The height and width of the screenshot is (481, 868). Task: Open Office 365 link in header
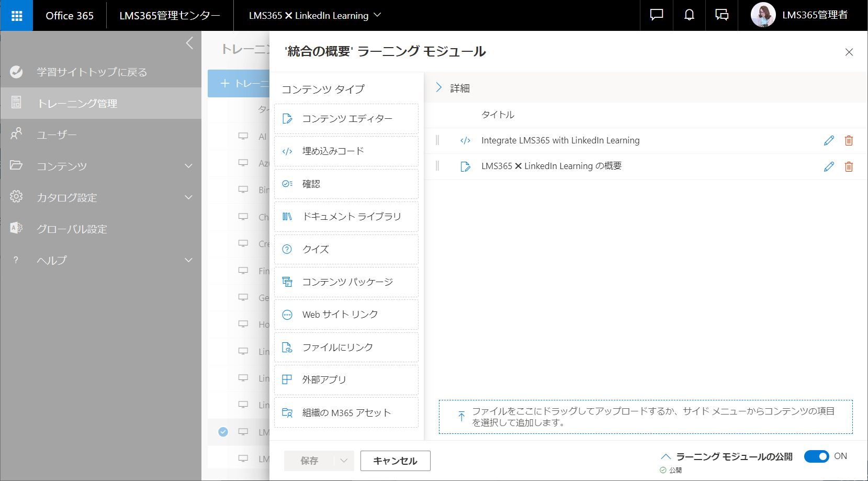70,16
